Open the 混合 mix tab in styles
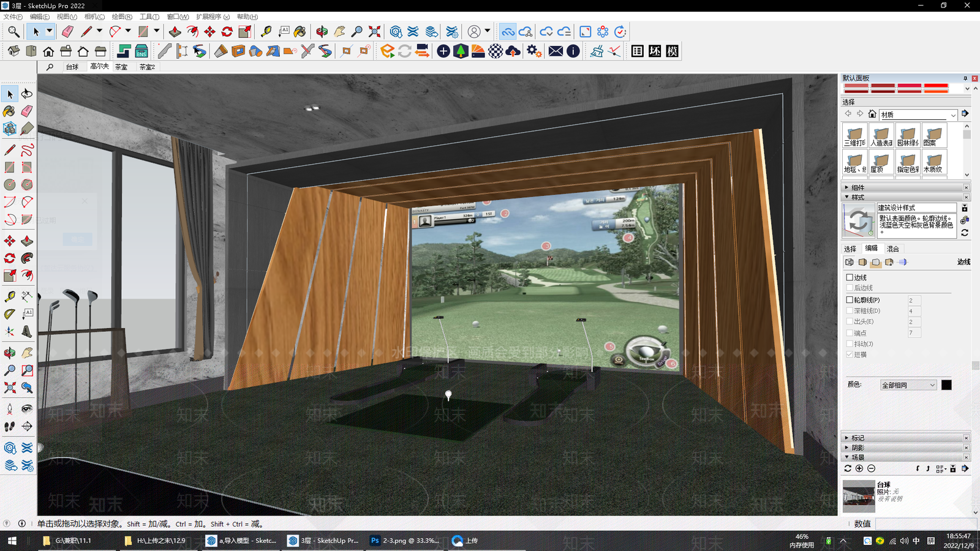 pos(893,249)
